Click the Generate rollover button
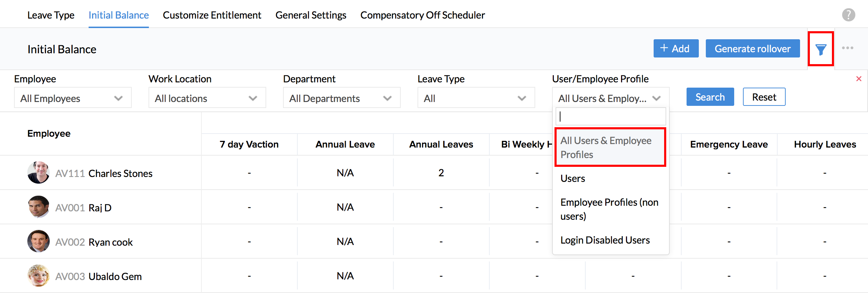Viewport: 868px width, 293px height. click(x=752, y=49)
